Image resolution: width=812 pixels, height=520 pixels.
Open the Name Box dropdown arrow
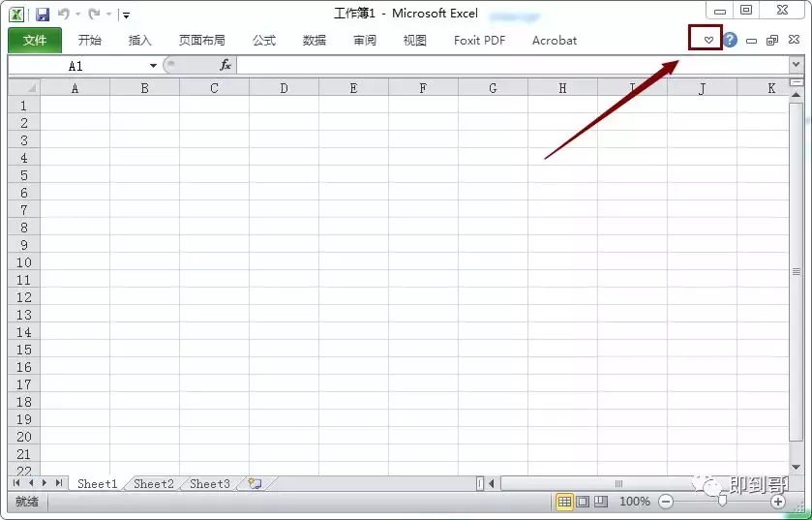click(x=153, y=66)
